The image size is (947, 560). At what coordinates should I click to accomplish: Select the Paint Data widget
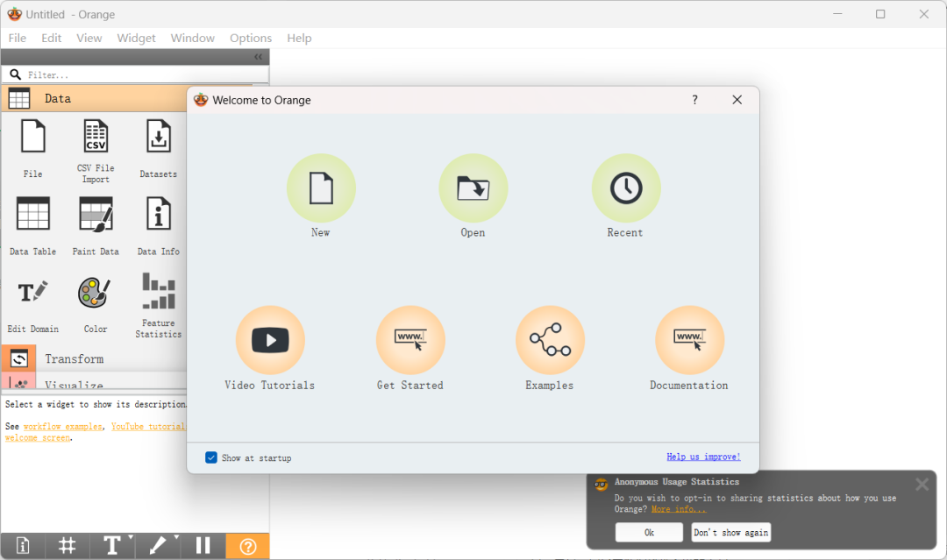[96, 226]
